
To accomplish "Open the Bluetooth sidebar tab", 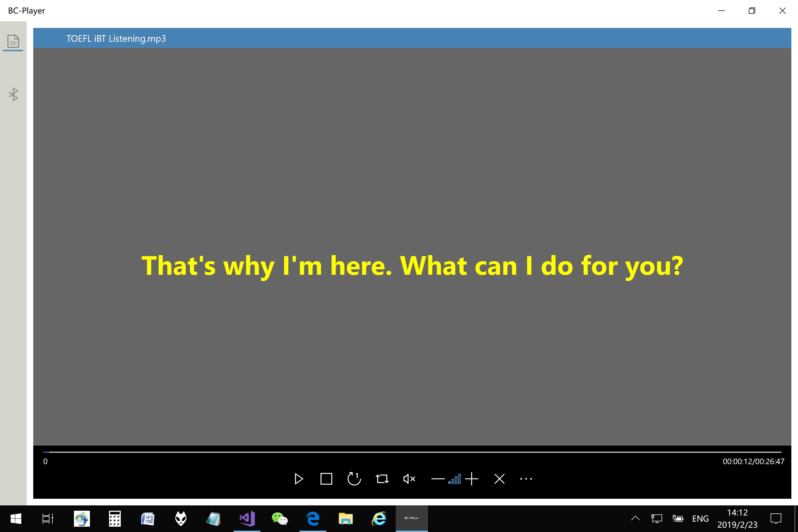I will point(13,94).
